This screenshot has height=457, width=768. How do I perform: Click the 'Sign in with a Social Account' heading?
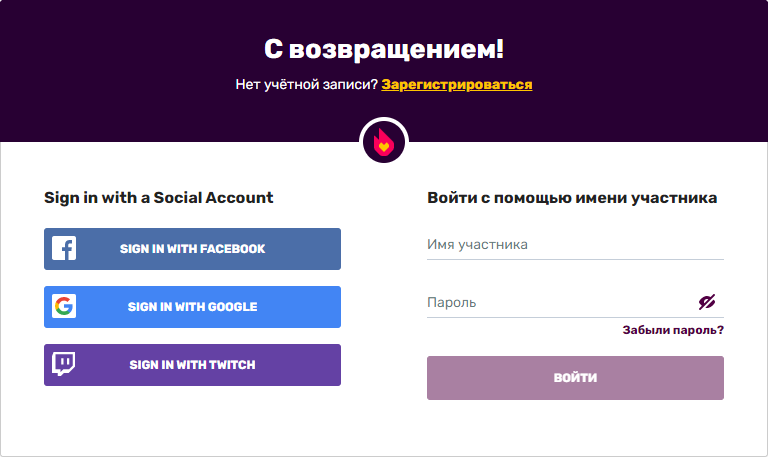point(158,198)
